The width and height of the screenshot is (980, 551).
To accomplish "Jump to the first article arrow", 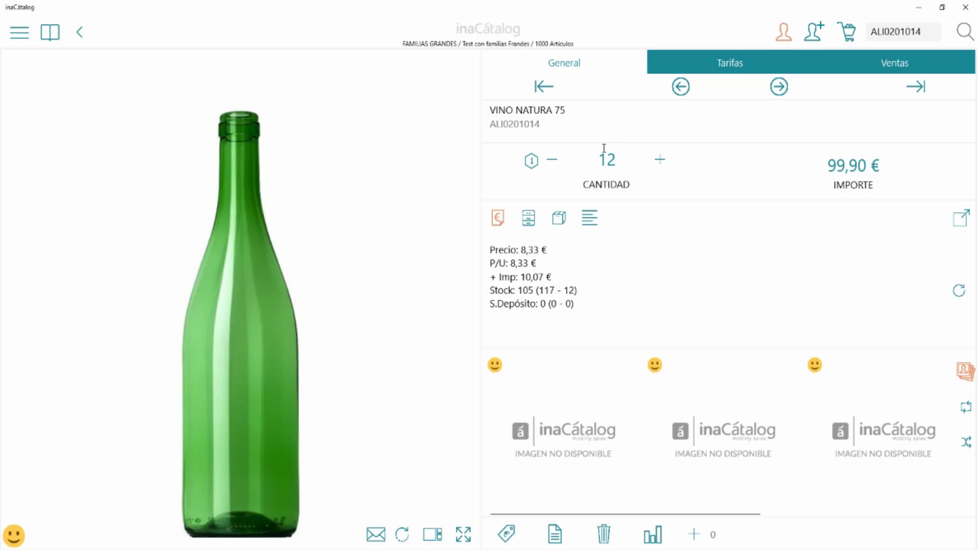I will 544,87.
